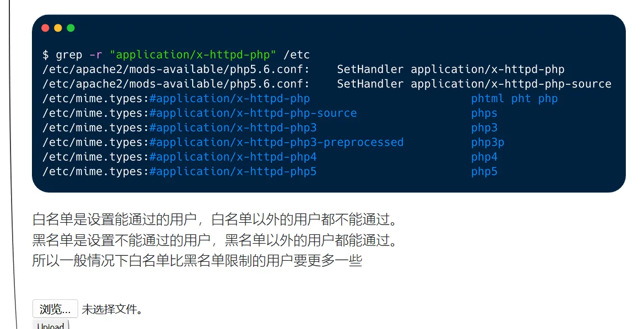
Task: Click the yellow dot in terminal header
Action: coord(58,28)
